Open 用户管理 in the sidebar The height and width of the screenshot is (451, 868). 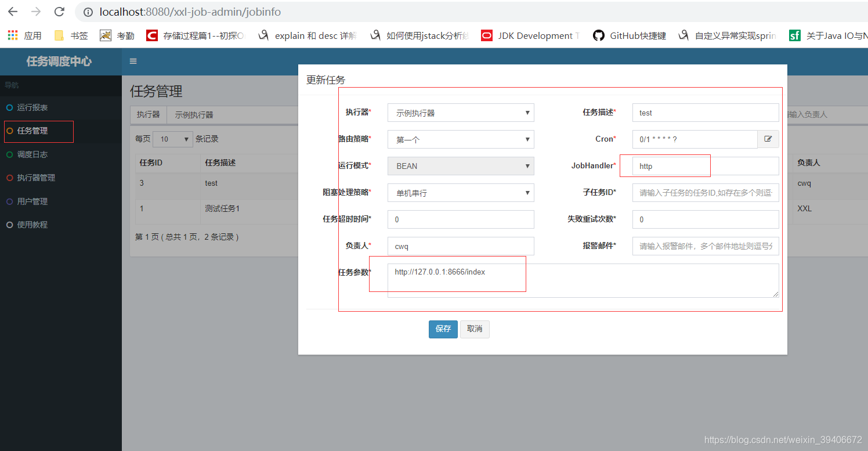tap(61, 201)
